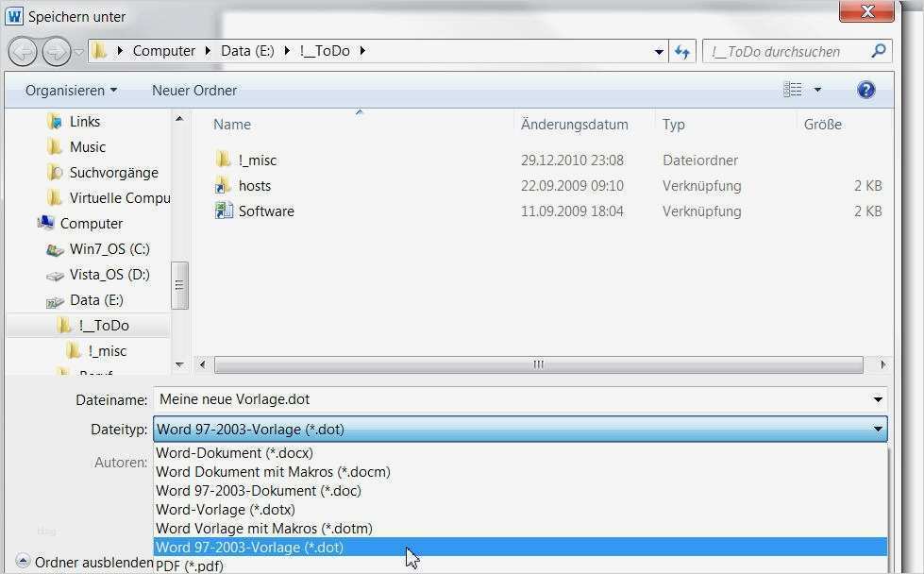Select Word-Dokument (*.docx) file type
The width and height of the screenshot is (924, 574).
(234, 452)
